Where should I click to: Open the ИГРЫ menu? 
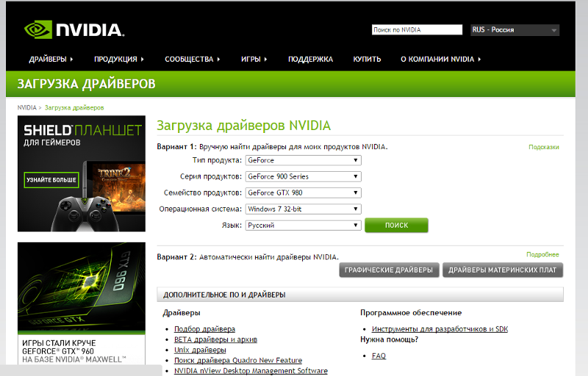pyautogui.click(x=254, y=59)
